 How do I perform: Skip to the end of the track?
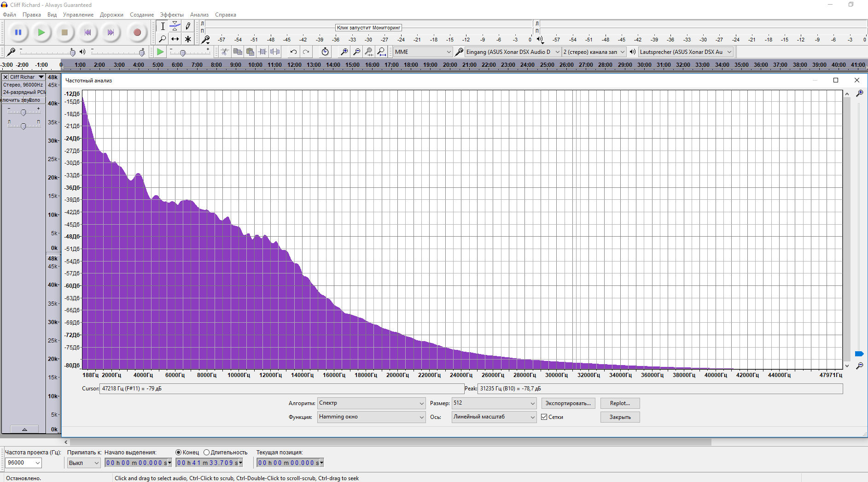(111, 32)
